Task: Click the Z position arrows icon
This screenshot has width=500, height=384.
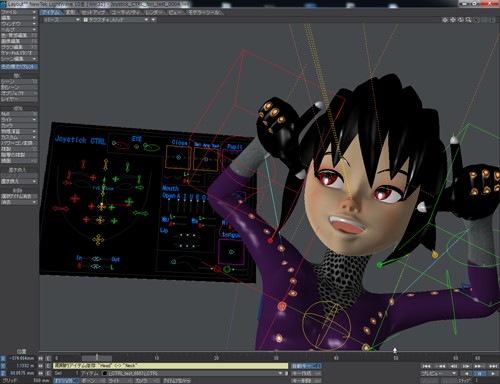Action: click(41, 373)
